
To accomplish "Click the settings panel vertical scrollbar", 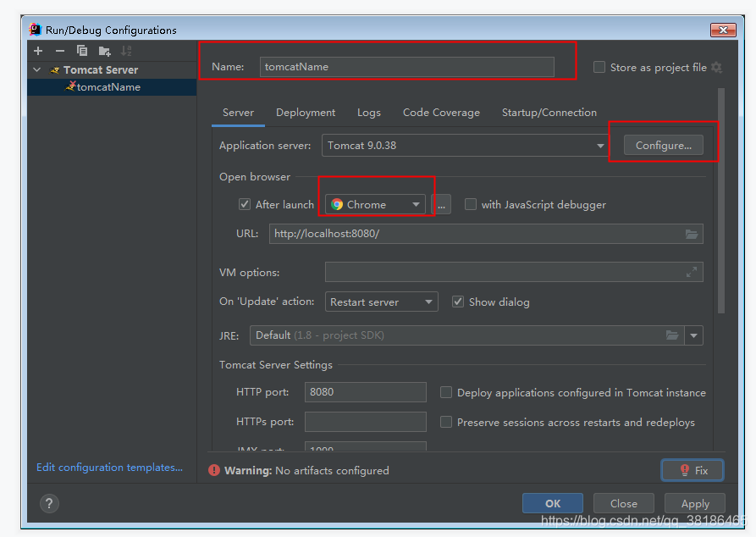I will 721,201.
